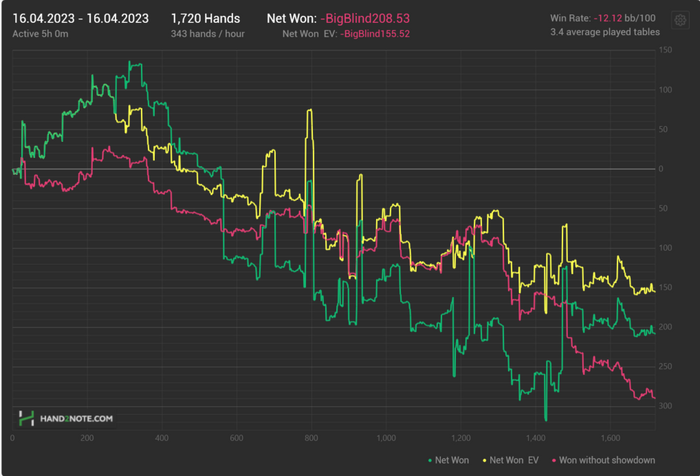Toggle the Net Won legend series

(448, 460)
